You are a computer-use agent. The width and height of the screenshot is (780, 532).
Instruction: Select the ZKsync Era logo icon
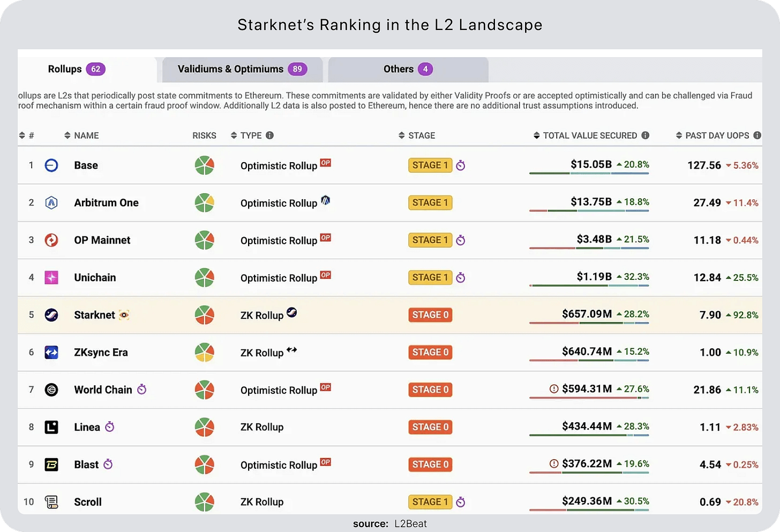pyautogui.click(x=51, y=352)
